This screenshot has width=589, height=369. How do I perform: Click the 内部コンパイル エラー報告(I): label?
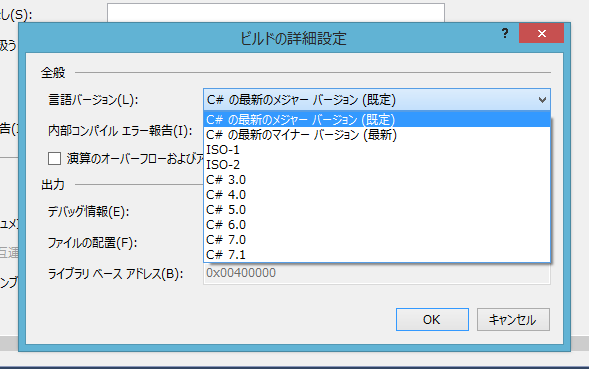[x=120, y=131]
